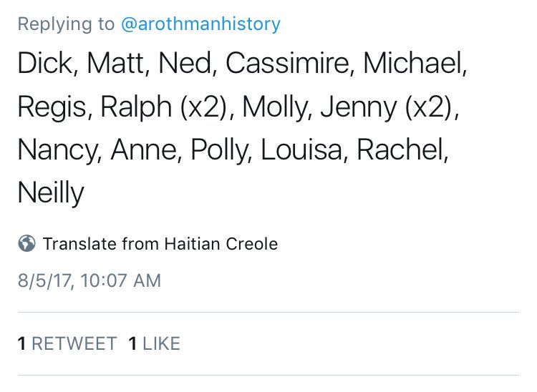Translate the tweet from Haitian Creole
The image size is (537, 392).
(160, 244)
